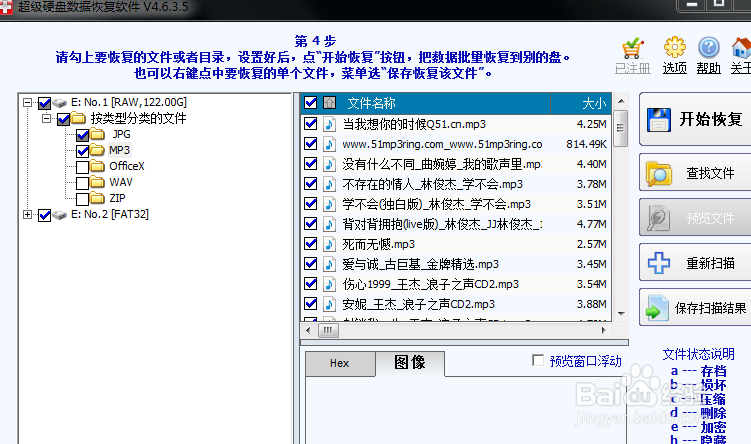Enable 预览窗口浮动 checkbox
Screen dimensions: 751x444
coord(538,360)
